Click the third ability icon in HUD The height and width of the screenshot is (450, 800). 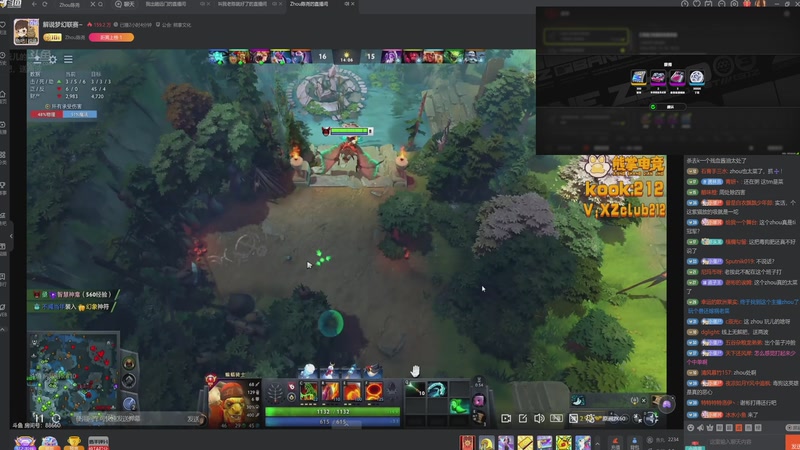(x=352, y=391)
